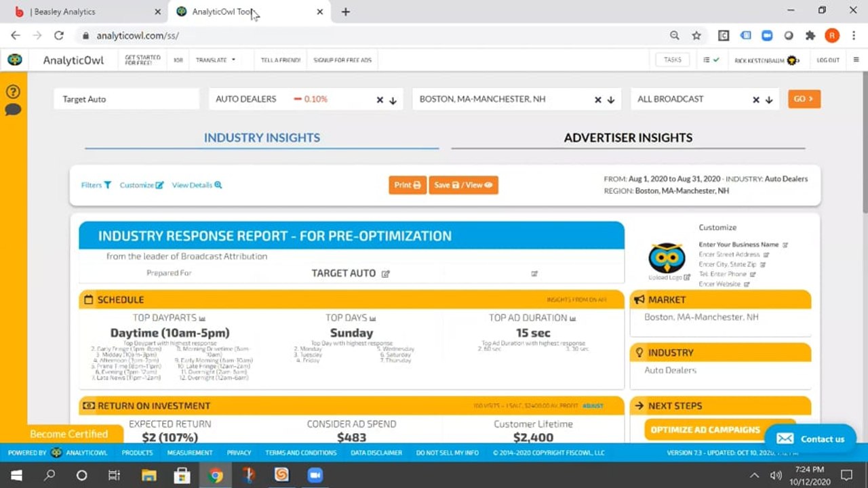
Task: Click the AnalyticOwl owl logo in header
Action: (14, 60)
